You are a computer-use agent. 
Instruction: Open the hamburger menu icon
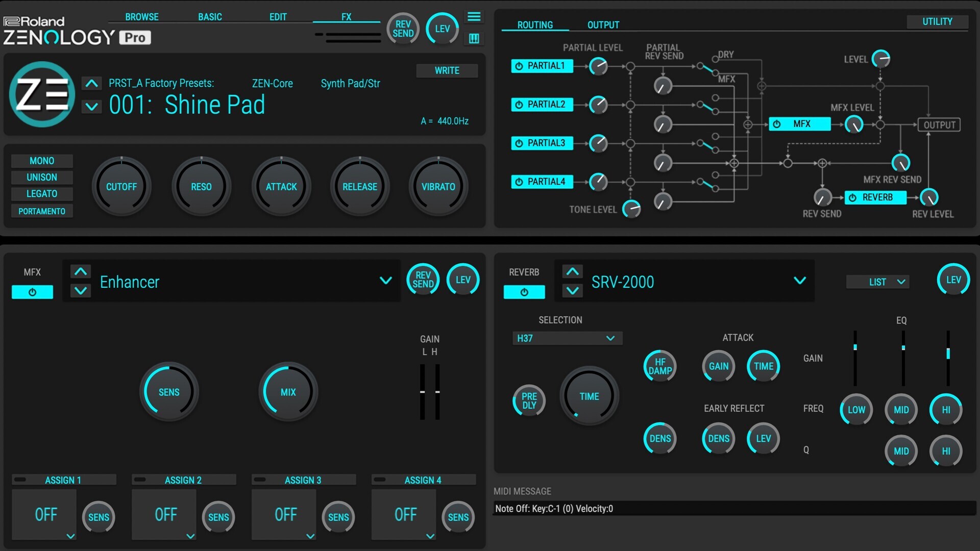pyautogui.click(x=474, y=17)
